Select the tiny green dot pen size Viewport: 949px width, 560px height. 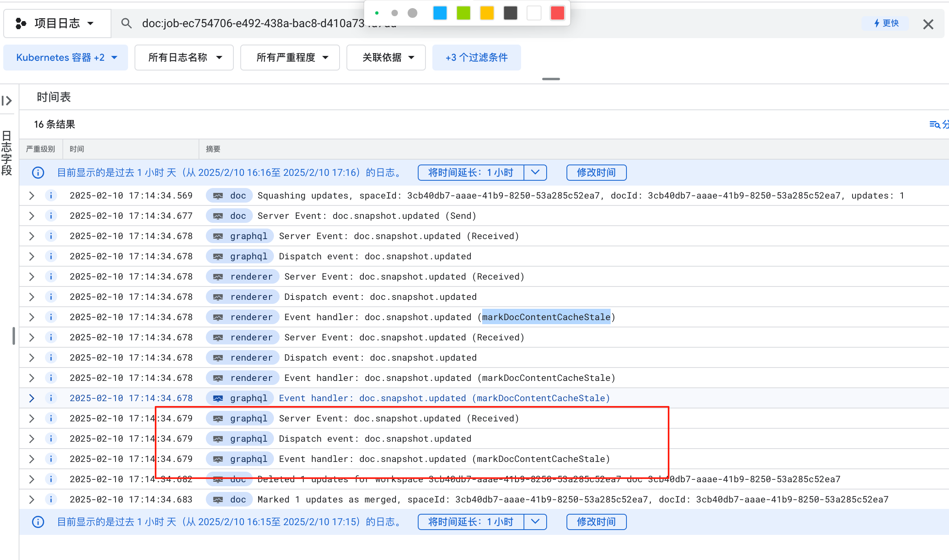tap(377, 13)
